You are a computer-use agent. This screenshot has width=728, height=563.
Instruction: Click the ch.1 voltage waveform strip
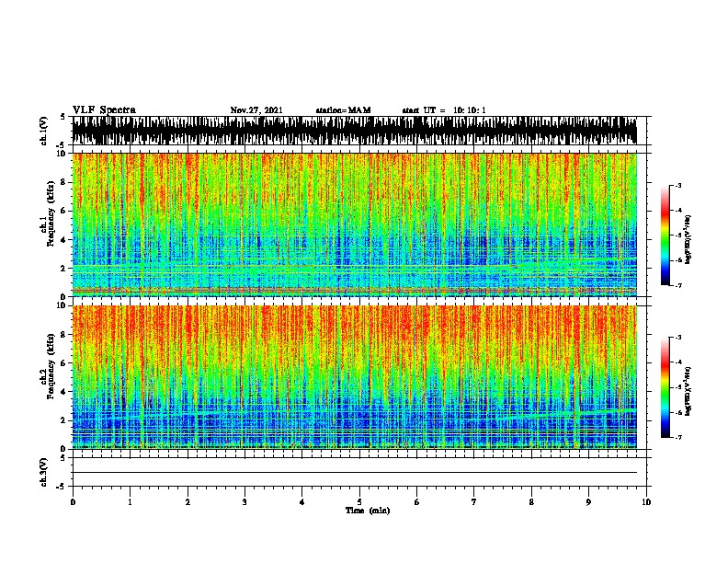click(x=355, y=131)
